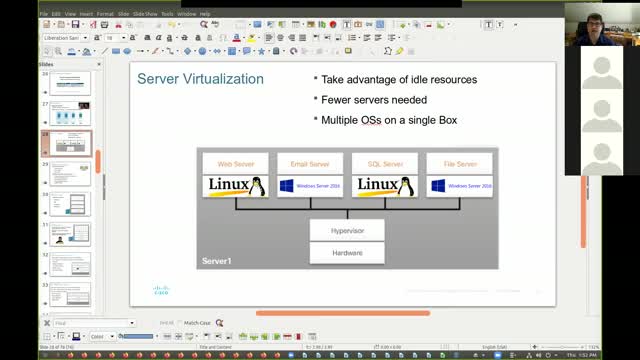Open the Format menu

[105, 14]
